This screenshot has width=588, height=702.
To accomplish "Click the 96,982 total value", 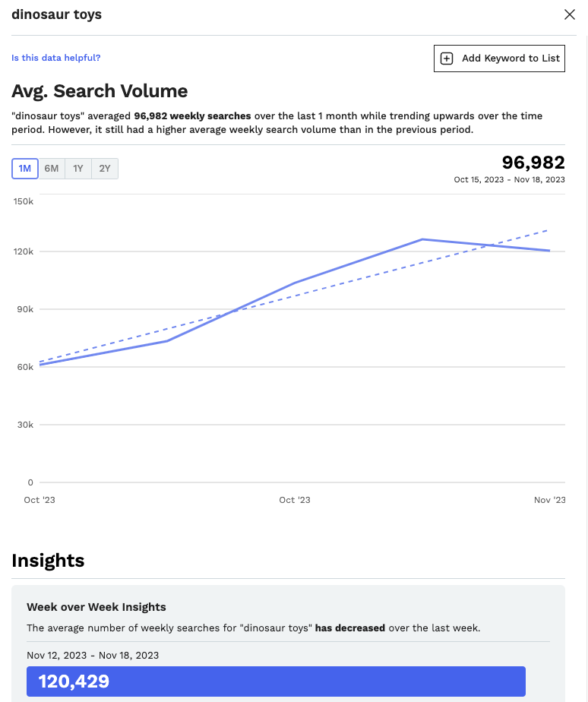I will [533, 163].
